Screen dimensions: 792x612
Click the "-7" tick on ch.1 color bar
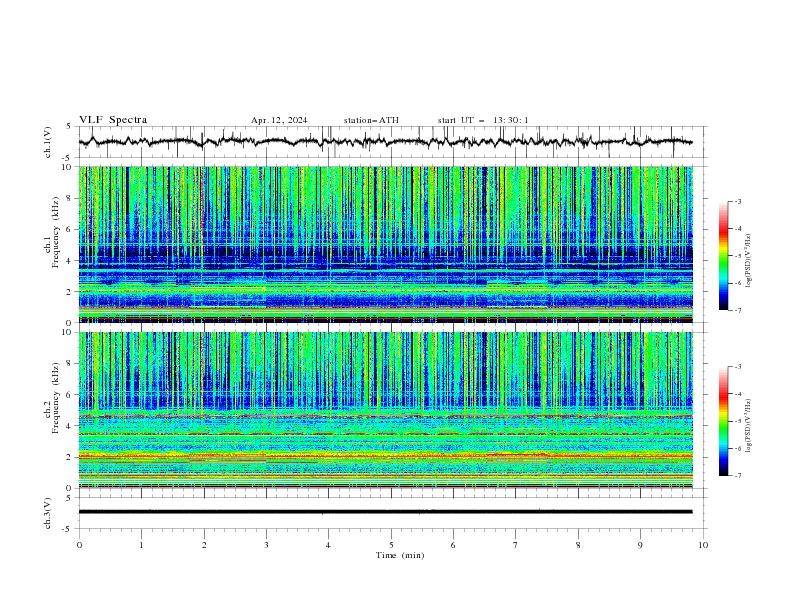tap(737, 310)
